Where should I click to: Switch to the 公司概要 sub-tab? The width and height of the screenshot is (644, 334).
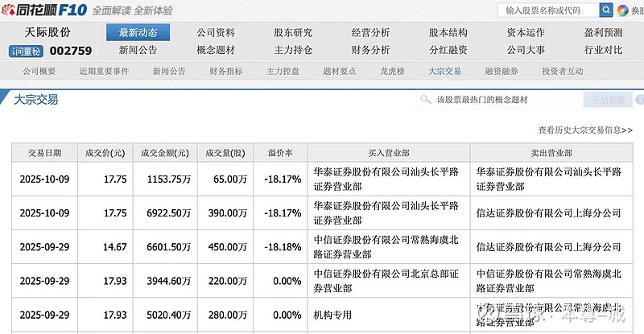[39, 71]
